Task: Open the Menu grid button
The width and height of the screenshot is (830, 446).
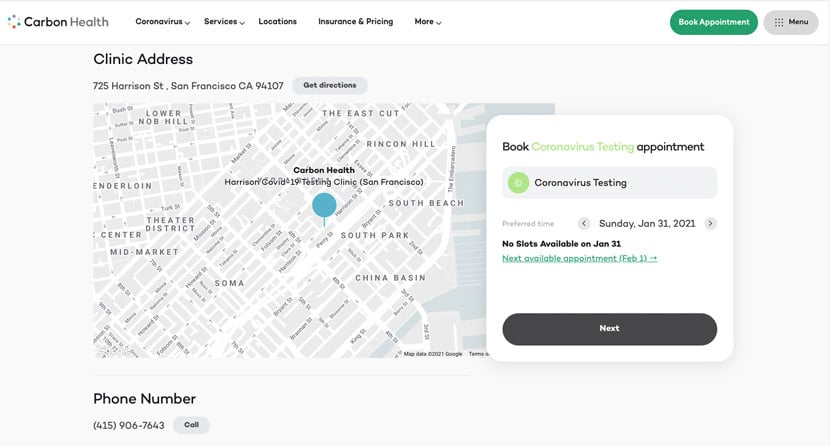Action: pyautogui.click(x=790, y=22)
